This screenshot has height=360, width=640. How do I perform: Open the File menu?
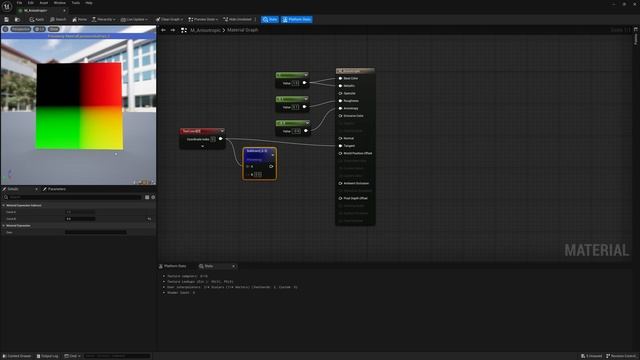(x=19, y=3)
